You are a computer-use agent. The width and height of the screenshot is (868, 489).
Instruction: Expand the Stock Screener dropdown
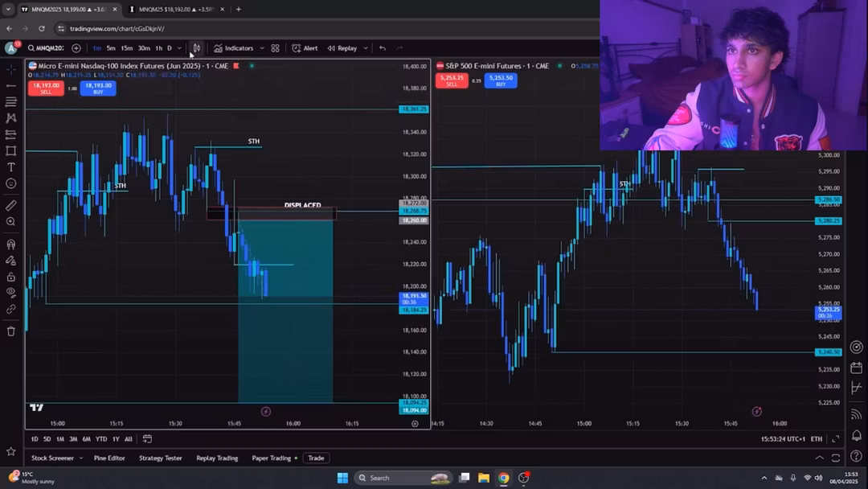(81, 458)
